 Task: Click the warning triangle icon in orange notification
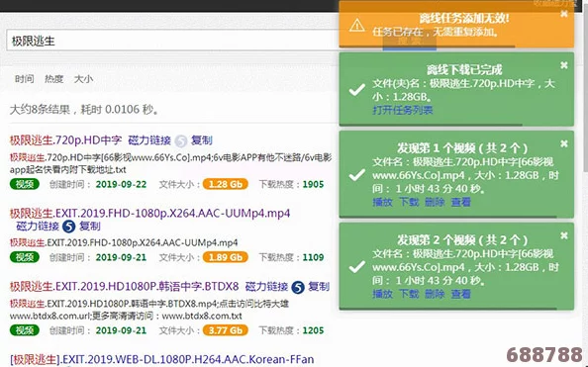[x=356, y=25]
